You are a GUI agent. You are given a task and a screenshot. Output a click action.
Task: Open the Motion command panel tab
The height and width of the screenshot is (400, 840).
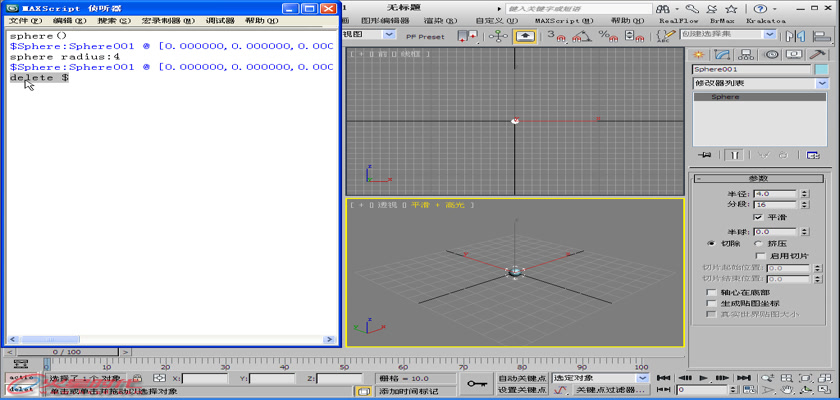pos(770,55)
